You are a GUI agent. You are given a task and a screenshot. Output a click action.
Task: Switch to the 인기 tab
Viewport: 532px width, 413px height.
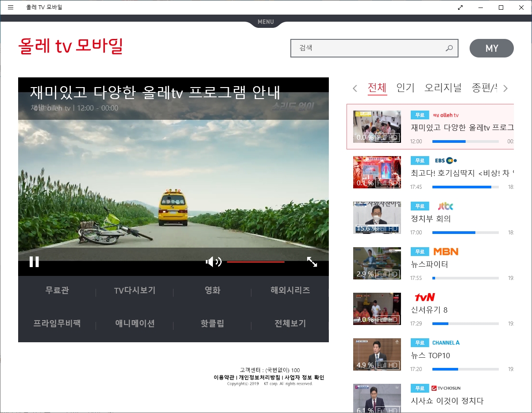tap(405, 88)
